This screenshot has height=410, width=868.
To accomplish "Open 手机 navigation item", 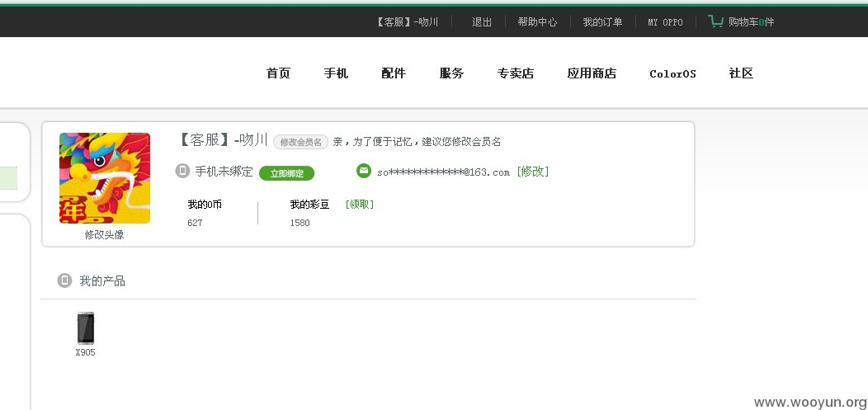I will pyautogui.click(x=336, y=73).
